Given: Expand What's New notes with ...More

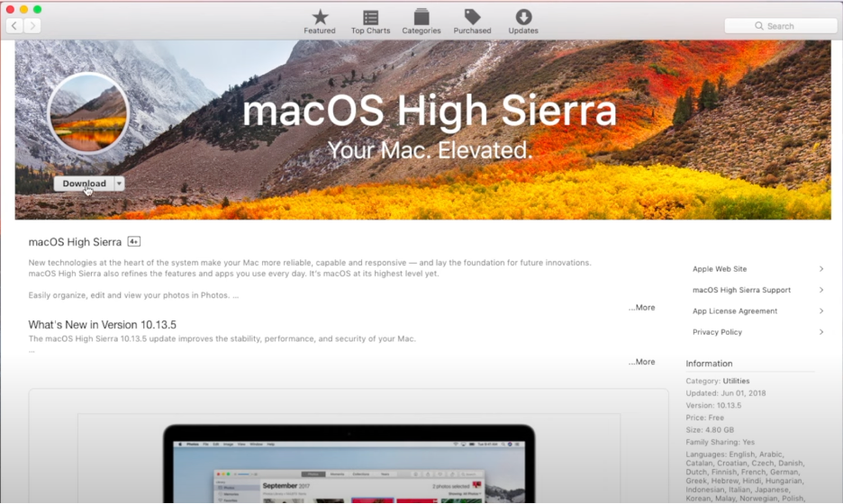Looking at the screenshot, I should [x=642, y=362].
